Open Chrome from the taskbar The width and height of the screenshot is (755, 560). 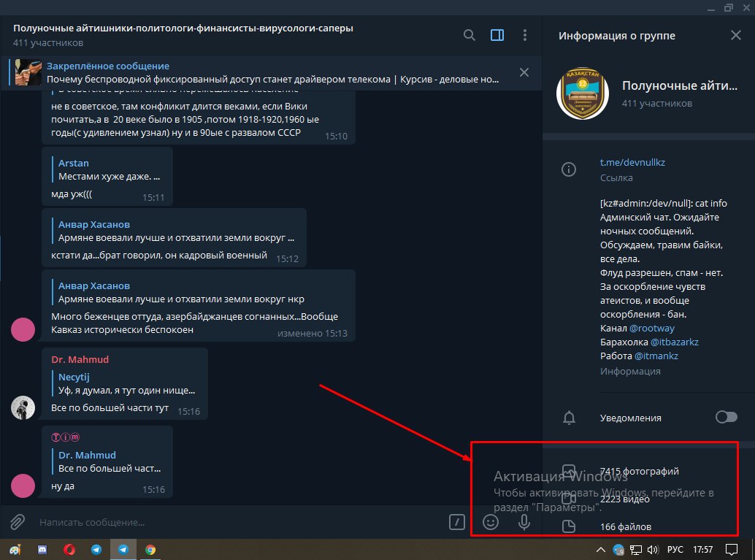coord(150,549)
